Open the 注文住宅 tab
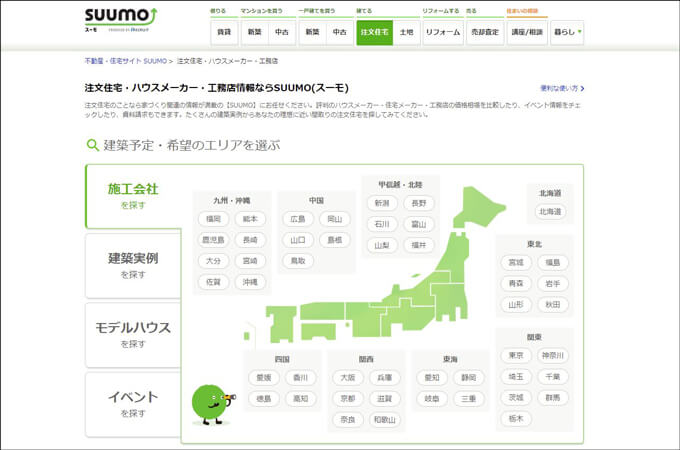The width and height of the screenshot is (680, 450). click(x=375, y=32)
